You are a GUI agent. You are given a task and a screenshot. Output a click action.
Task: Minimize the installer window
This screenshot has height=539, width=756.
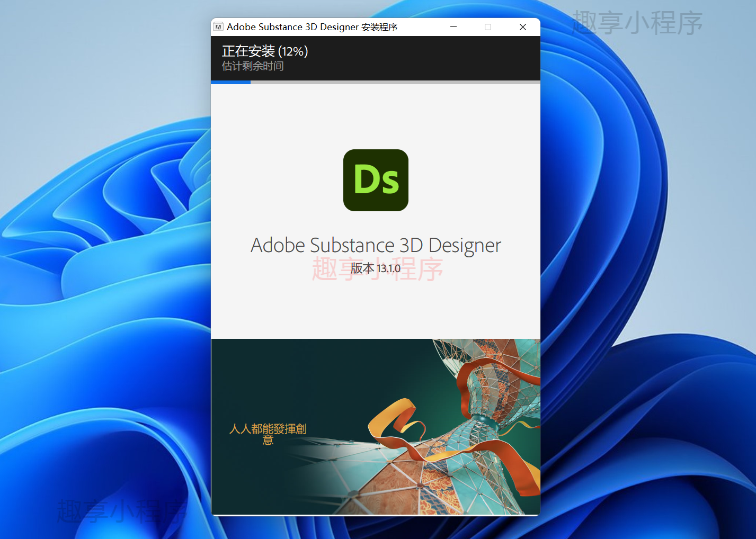pos(453,27)
